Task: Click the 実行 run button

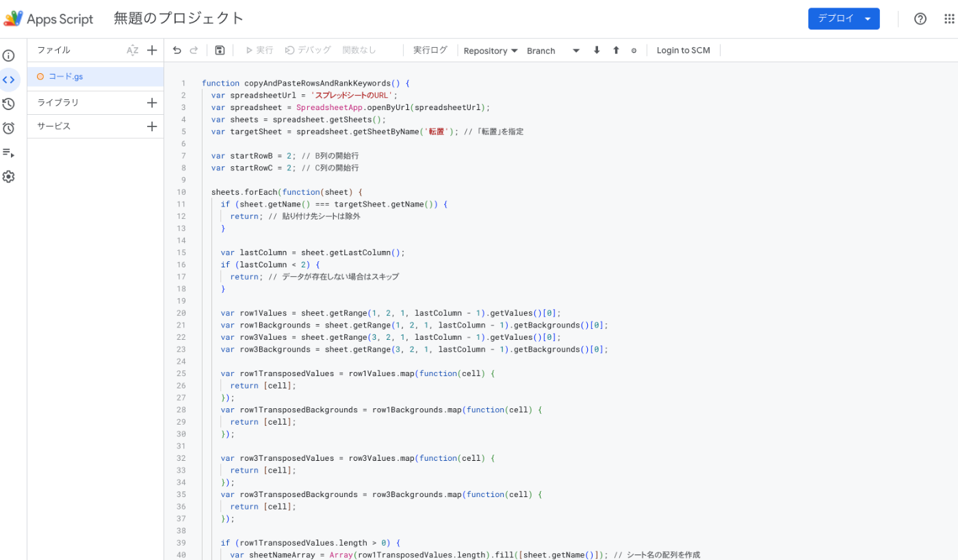Action: (259, 50)
